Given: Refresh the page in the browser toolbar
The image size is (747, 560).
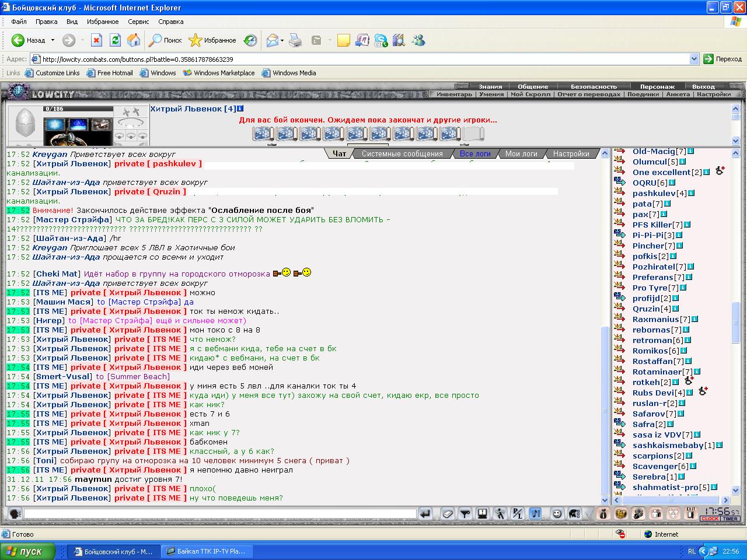Looking at the screenshot, I should click(x=115, y=40).
